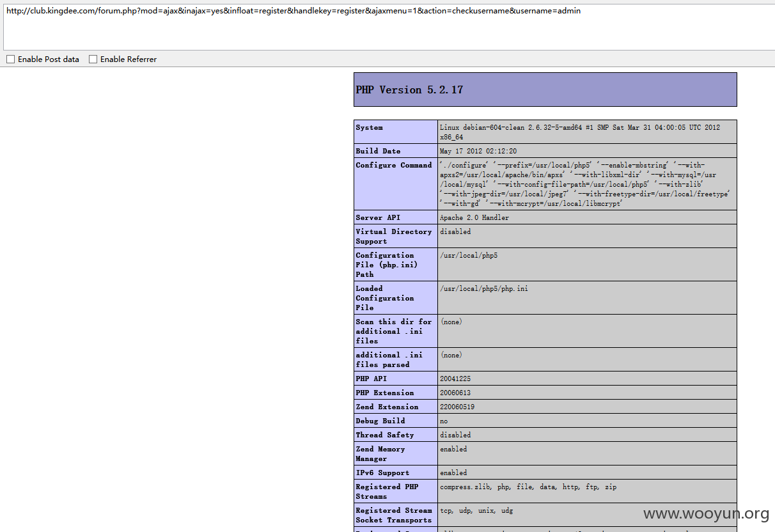The width and height of the screenshot is (775, 532).
Task: Select 'Configuration File (php.ini) Path' label
Action: click(x=387, y=265)
